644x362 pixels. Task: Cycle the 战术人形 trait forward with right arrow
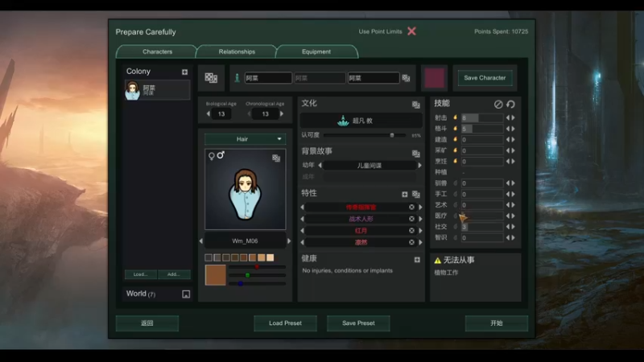click(x=420, y=219)
